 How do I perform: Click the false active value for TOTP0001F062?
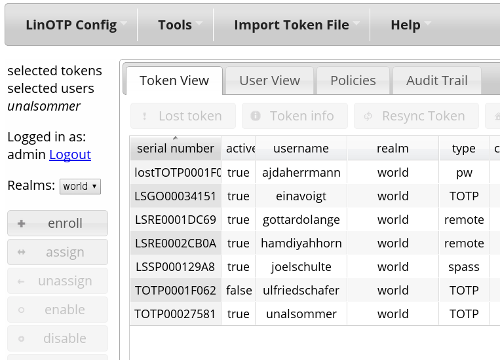[239, 290]
